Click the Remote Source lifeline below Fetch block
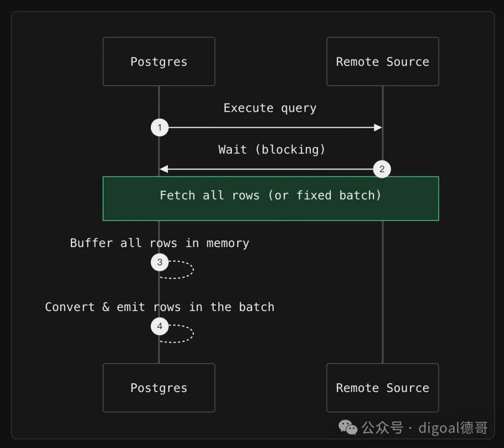 [383, 292]
